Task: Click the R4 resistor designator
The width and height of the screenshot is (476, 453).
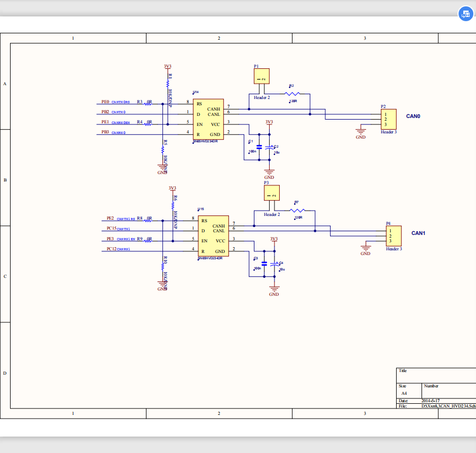Action: tap(140, 122)
